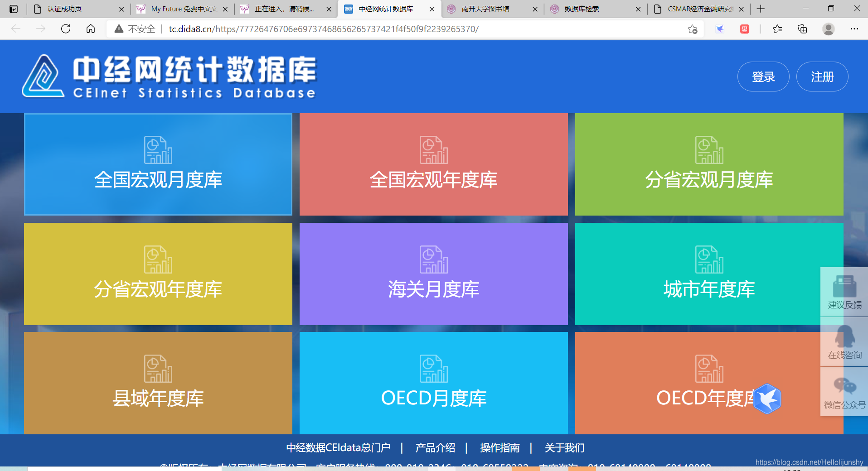Open OECD月度库 database tile
This screenshot has width=868, height=471.
coord(433,383)
